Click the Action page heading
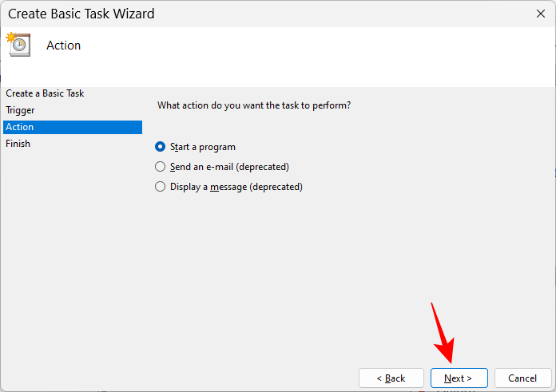 pyautogui.click(x=64, y=46)
